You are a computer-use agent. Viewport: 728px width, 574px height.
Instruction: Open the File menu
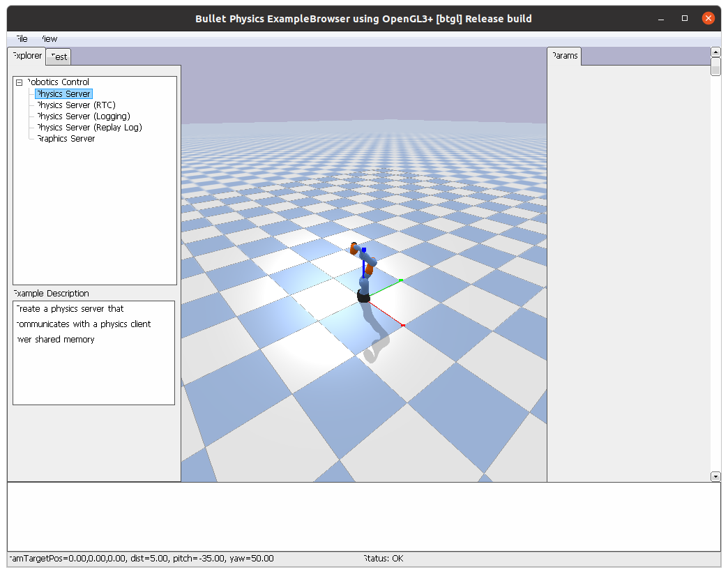22,39
